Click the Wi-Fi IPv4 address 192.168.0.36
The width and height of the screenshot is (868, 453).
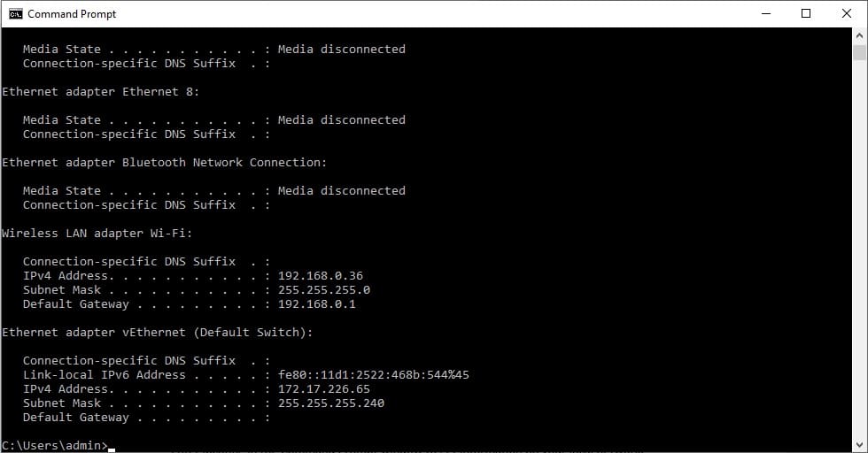(321, 275)
